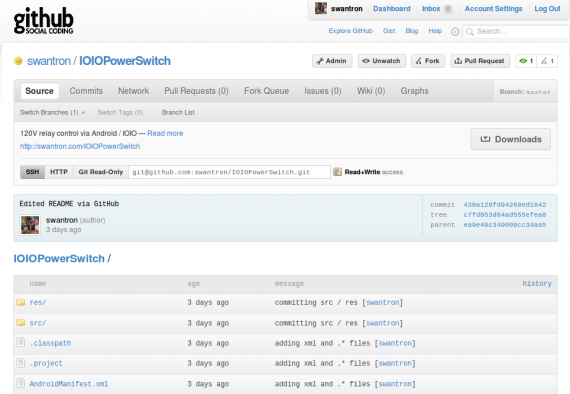Open the parent commit hash link
Viewport: 570px width, 394px height.
tap(505, 225)
